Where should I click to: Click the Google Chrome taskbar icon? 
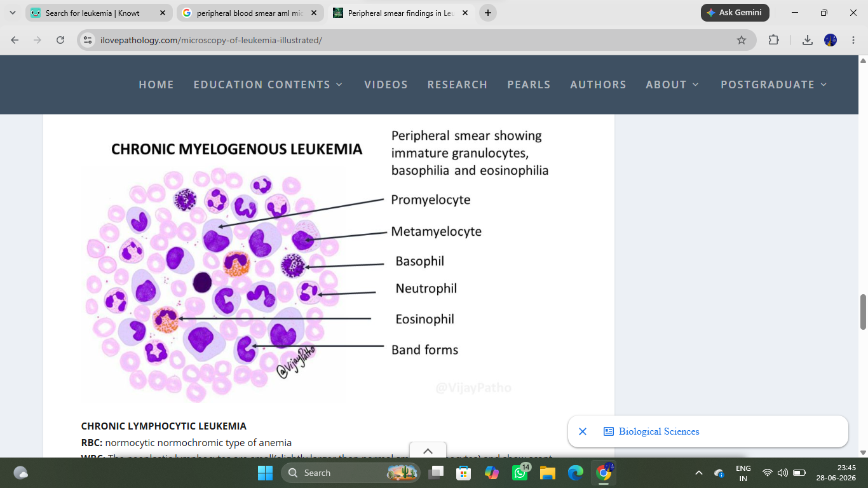click(604, 473)
